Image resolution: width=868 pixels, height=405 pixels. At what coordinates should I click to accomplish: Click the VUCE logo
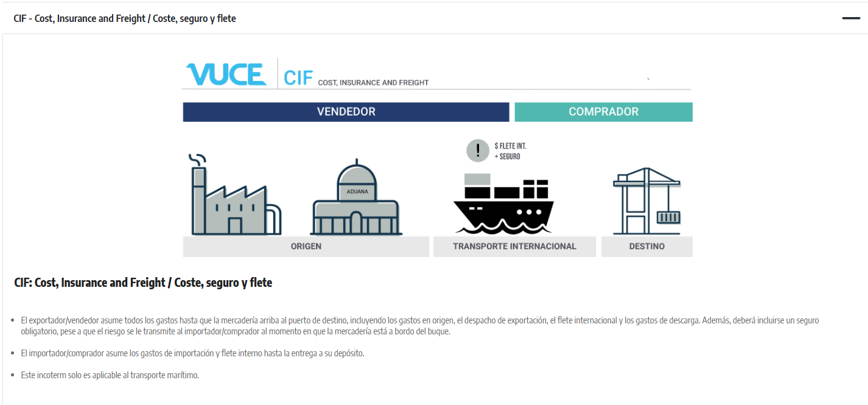pyautogui.click(x=226, y=74)
